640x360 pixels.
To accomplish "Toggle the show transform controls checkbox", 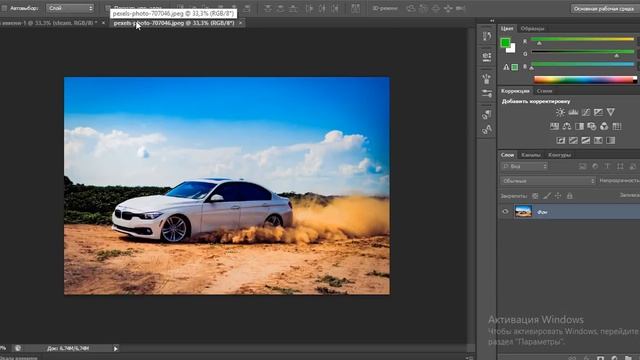I will point(108,8).
